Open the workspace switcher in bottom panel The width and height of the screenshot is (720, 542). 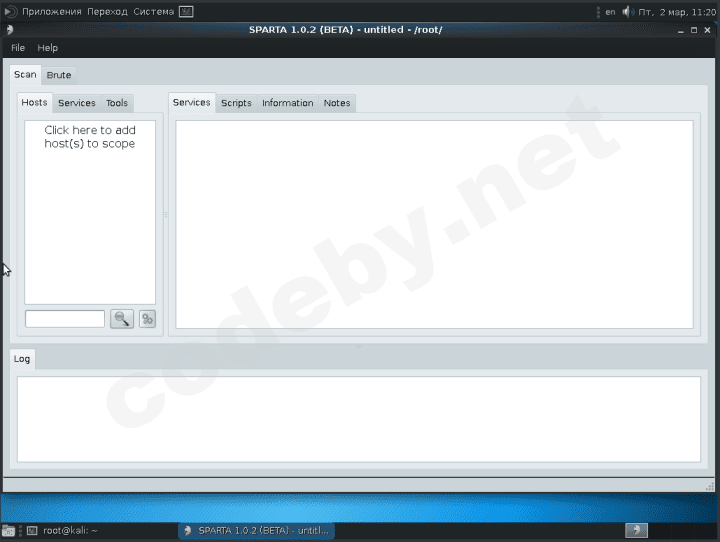[636, 531]
